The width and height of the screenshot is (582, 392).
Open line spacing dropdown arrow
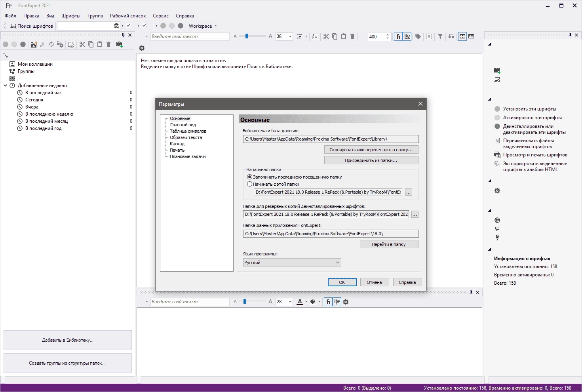(306, 36)
